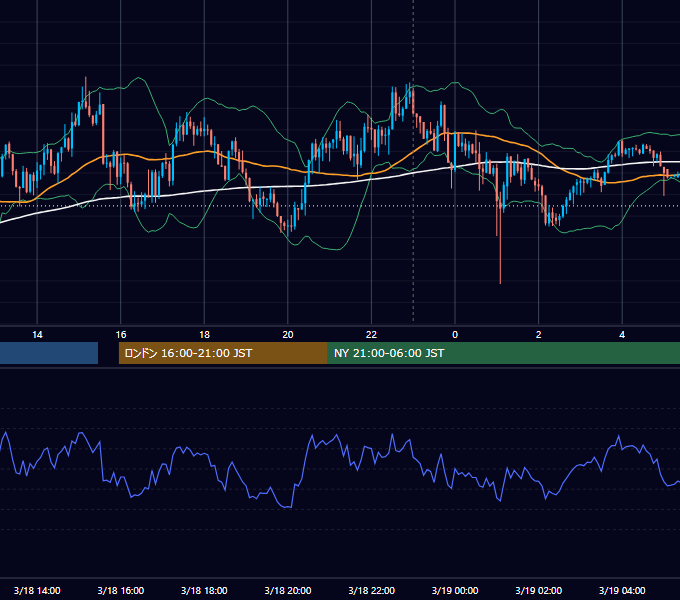Select the 4 hour label on time axis
This screenshot has width=680, height=600.
point(622,335)
